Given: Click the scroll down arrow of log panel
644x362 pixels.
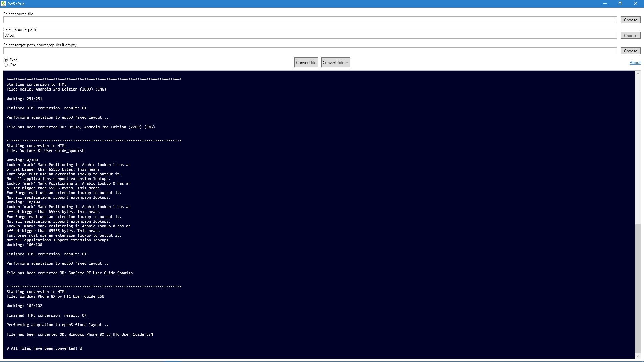Looking at the screenshot, I should (x=638, y=356).
